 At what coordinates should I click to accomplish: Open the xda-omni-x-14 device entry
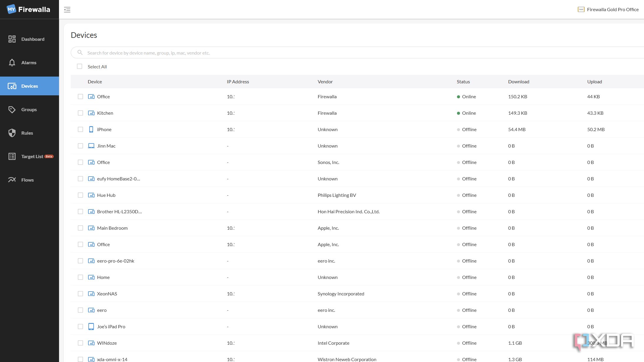[112, 359]
